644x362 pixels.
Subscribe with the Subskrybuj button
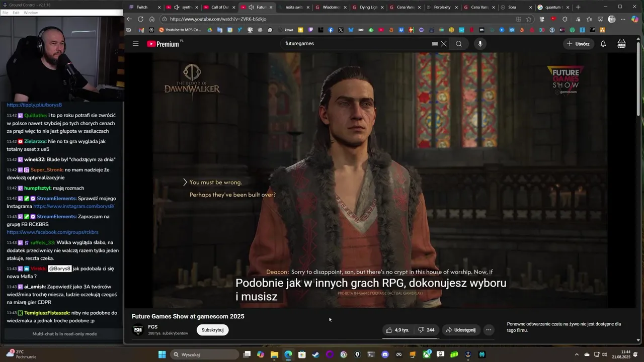pyautogui.click(x=212, y=330)
